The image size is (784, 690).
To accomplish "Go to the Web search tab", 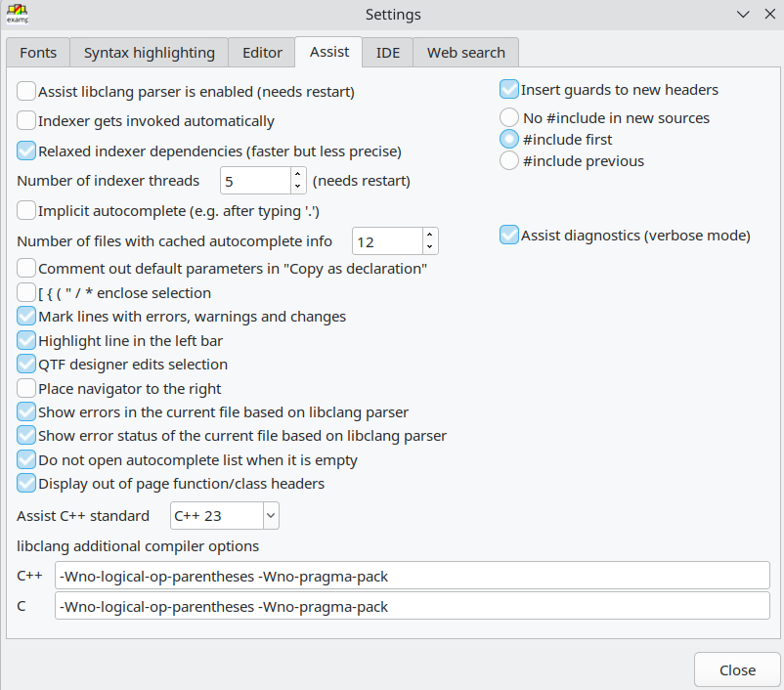I will point(465,53).
